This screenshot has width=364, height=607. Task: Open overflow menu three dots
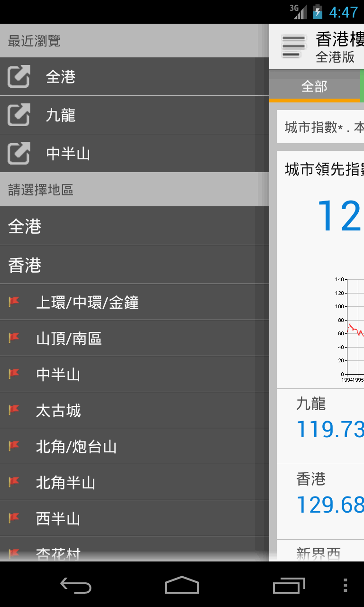[346, 586]
